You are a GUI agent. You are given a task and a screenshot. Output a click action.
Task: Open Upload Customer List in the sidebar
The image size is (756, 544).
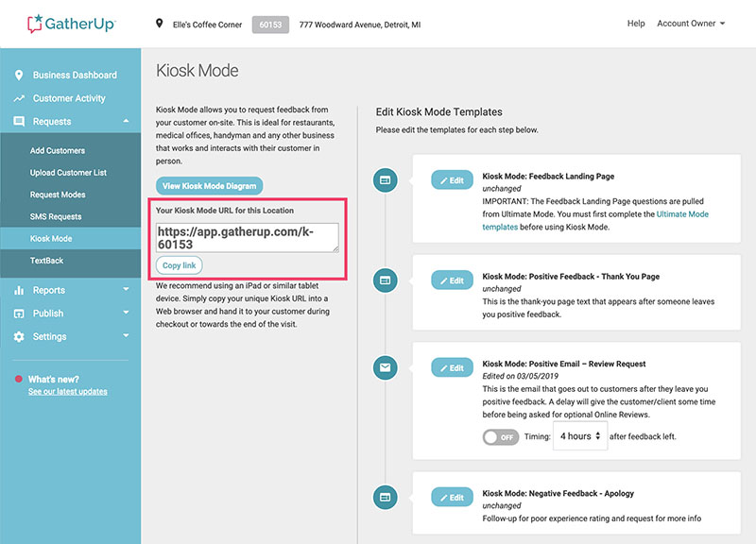click(68, 173)
